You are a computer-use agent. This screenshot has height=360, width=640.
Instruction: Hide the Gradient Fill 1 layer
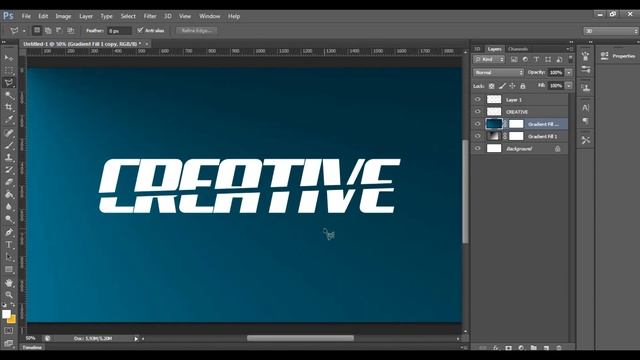pyautogui.click(x=478, y=136)
